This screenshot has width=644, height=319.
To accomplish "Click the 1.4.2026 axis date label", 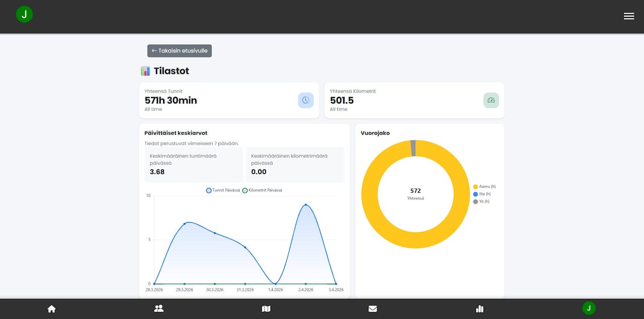I will pos(275,290).
